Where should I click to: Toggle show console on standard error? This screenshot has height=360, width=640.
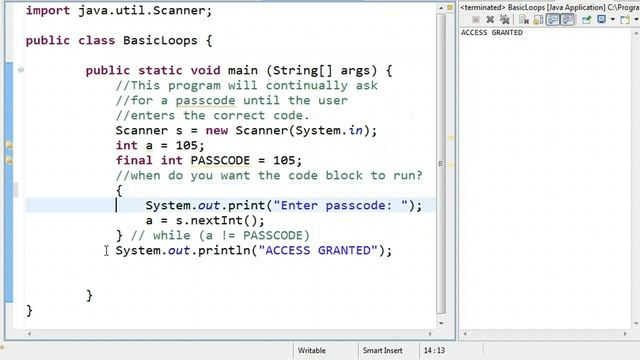tap(567, 20)
